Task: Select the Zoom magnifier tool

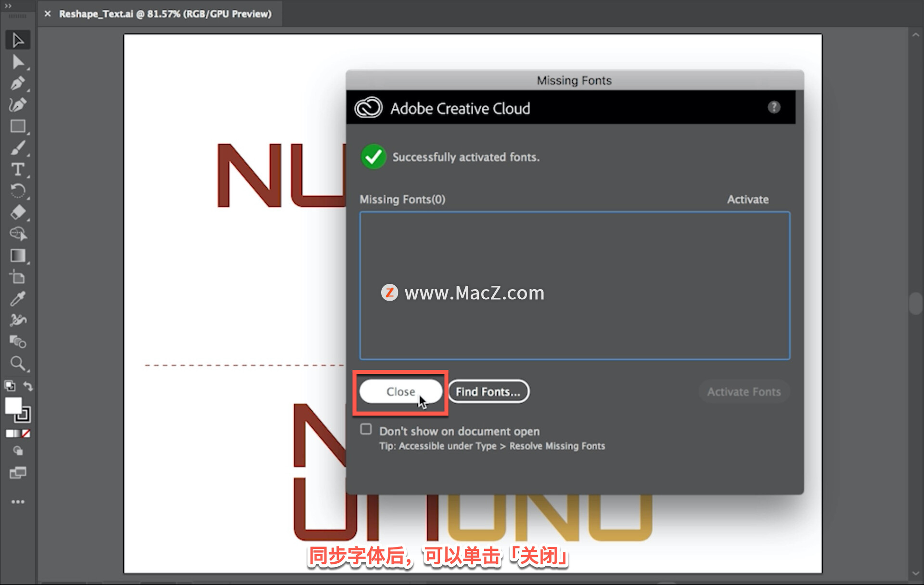Action: [x=18, y=363]
